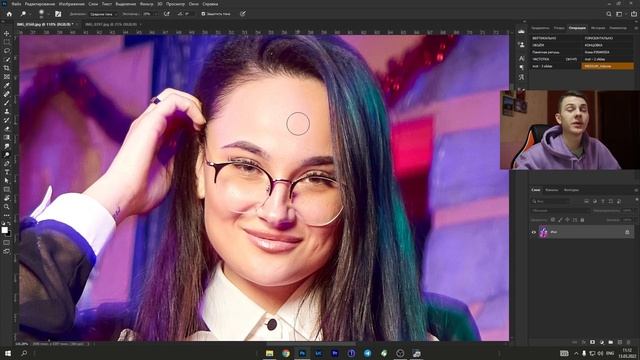Image resolution: width=640 pixels, height=360 pixels.
Task: Open the Character panel icon
Action: pyautogui.click(x=521, y=58)
